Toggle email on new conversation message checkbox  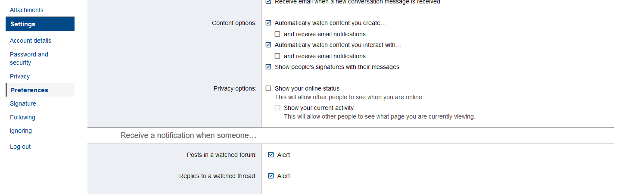(268, 2)
